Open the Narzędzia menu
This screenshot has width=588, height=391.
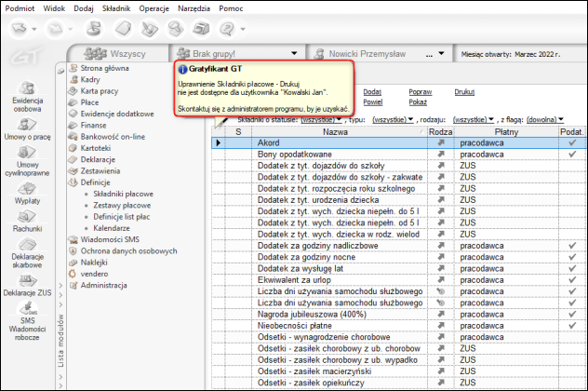point(192,7)
